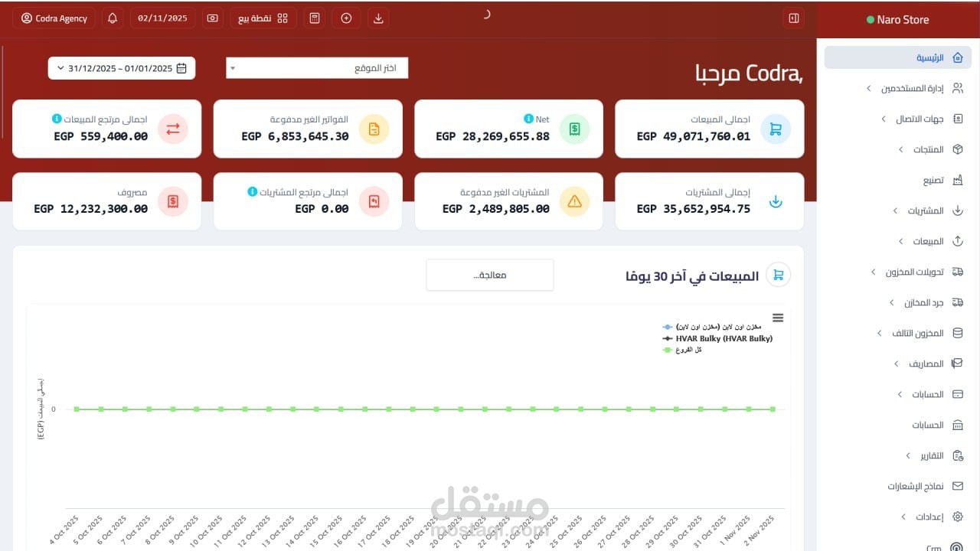This screenshot has width=980, height=551.
Task: Click the جهات الاتصال contacts icon
Action: 957,119
